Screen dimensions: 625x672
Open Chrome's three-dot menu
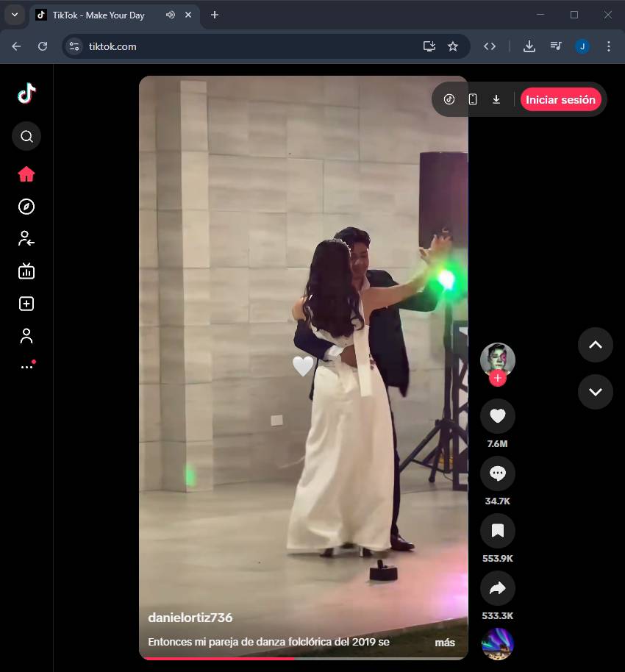(x=608, y=46)
